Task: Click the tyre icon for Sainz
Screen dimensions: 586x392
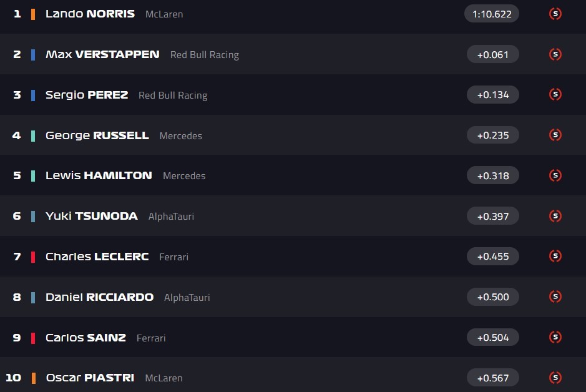Action: pyautogui.click(x=555, y=337)
